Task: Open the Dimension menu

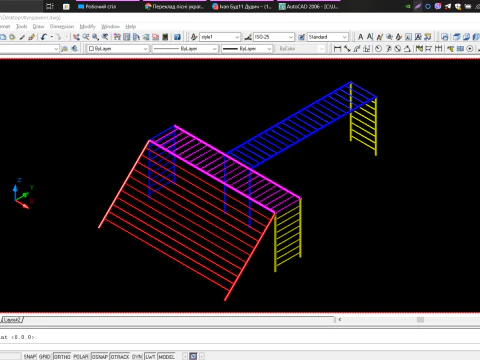Action: click(62, 26)
